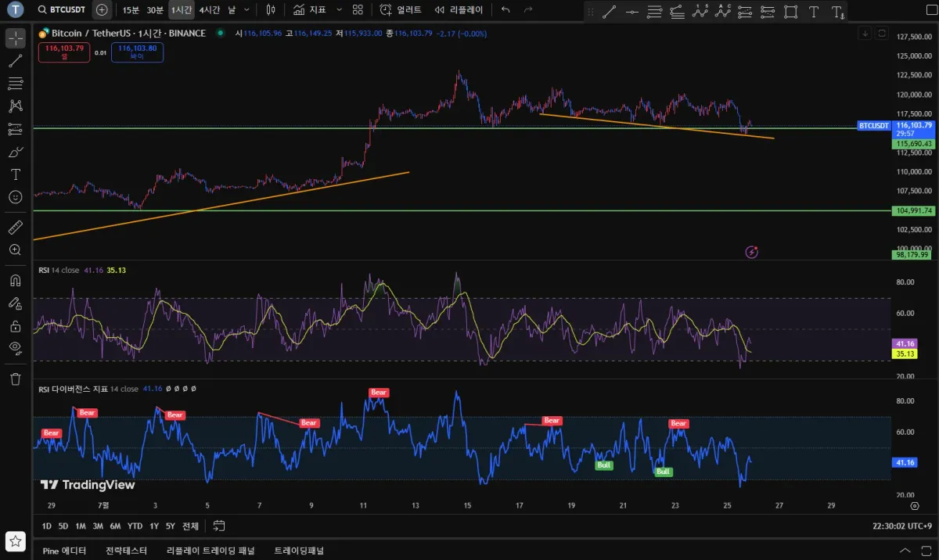The image size is (939, 560).
Task: Select the 3M date range
Action: (98, 526)
